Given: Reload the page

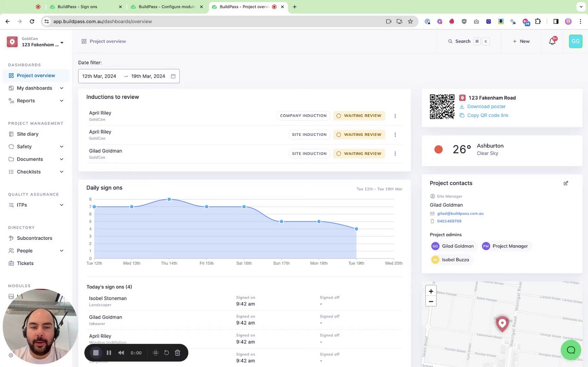Looking at the screenshot, I should pyautogui.click(x=32, y=21).
